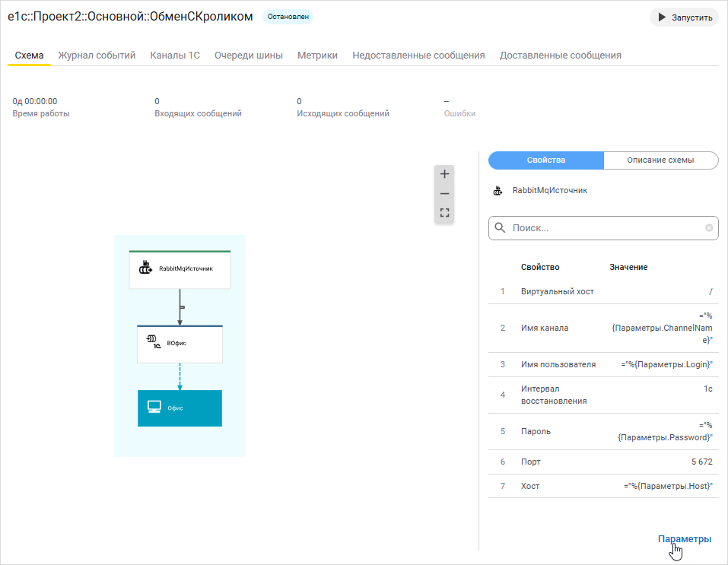728x565 pixels.
Task: Open the Метрики tab
Action: (317, 55)
